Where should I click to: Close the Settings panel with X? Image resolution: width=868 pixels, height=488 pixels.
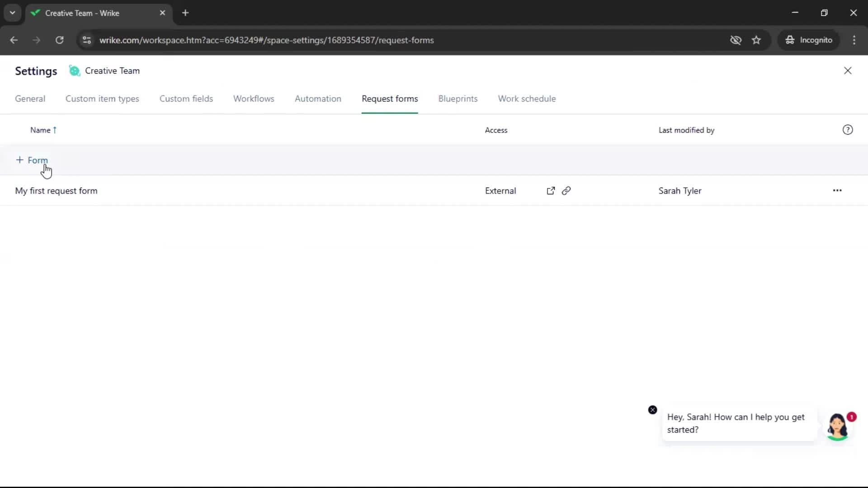tap(848, 71)
